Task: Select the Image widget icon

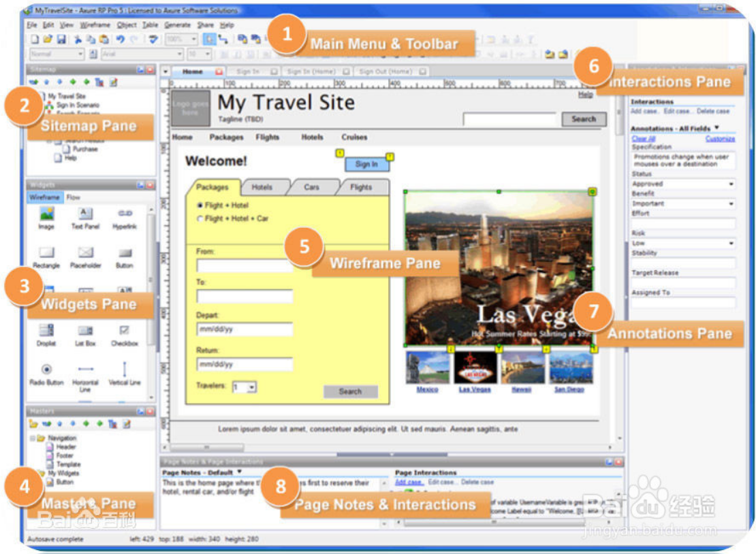Action: click(47, 214)
